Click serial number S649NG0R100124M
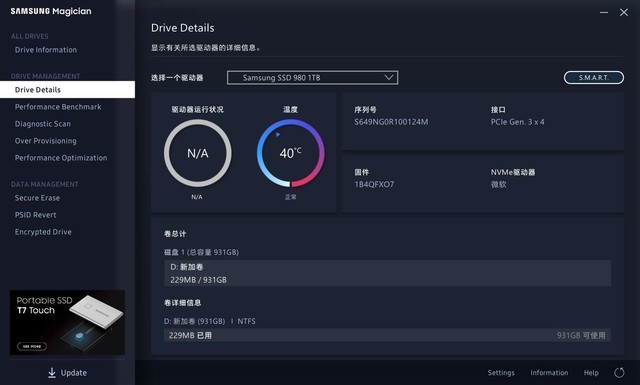640x385 pixels. click(x=391, y=122)
